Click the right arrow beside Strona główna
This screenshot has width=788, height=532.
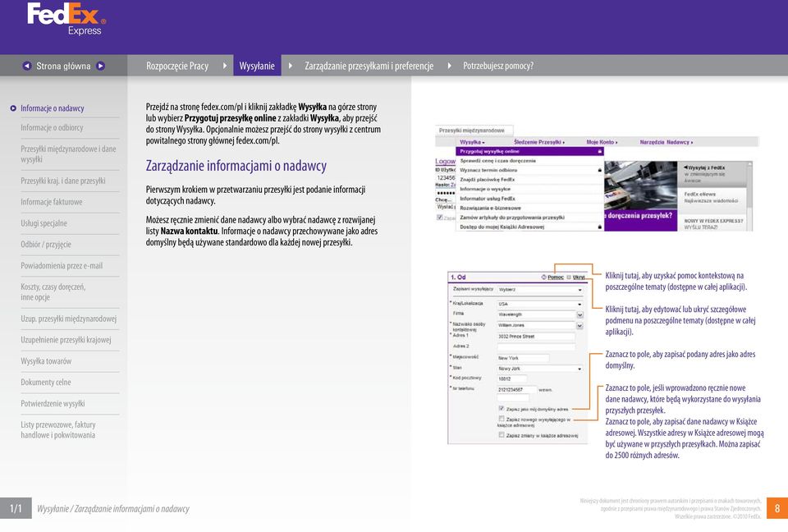(100, 66)
